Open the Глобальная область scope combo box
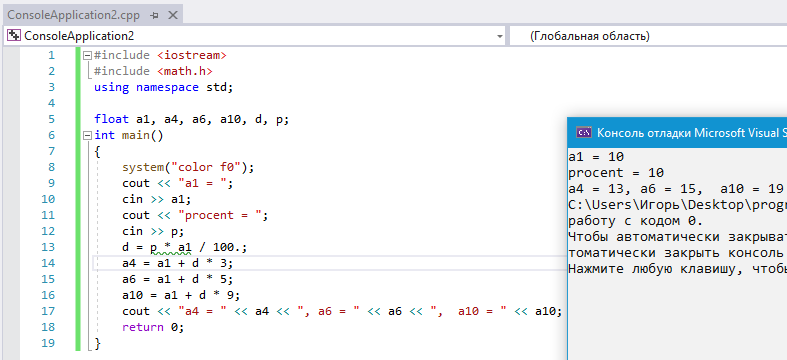This screenshot has height=360, width=787. [x=648, y=36]
